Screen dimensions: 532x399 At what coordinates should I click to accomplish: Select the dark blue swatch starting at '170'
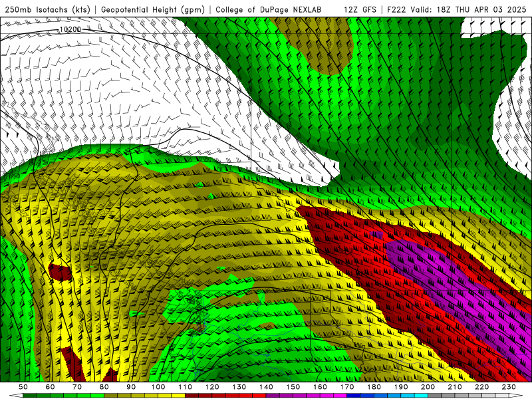[x=354, y=396]
